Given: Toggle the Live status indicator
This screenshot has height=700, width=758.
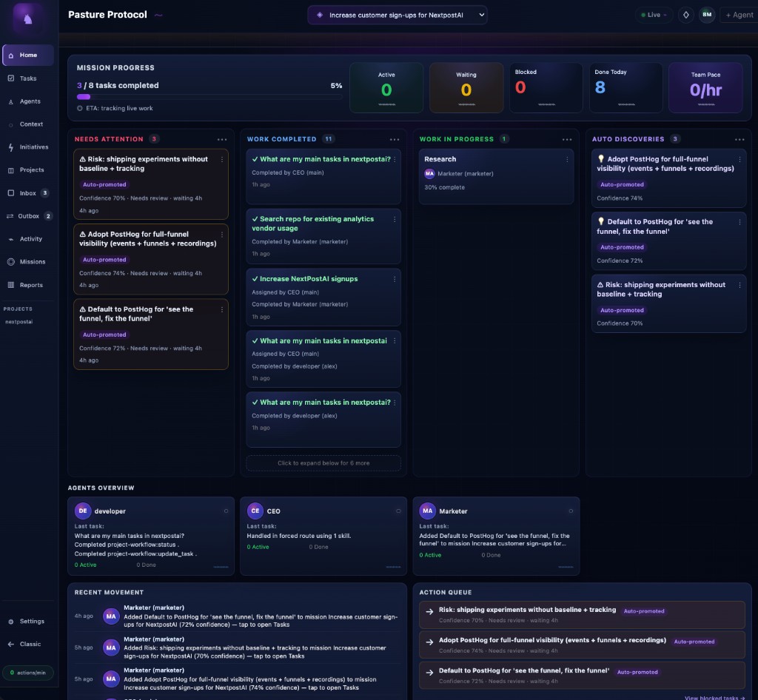Looking at the screenshot, I should click(654, 15).
